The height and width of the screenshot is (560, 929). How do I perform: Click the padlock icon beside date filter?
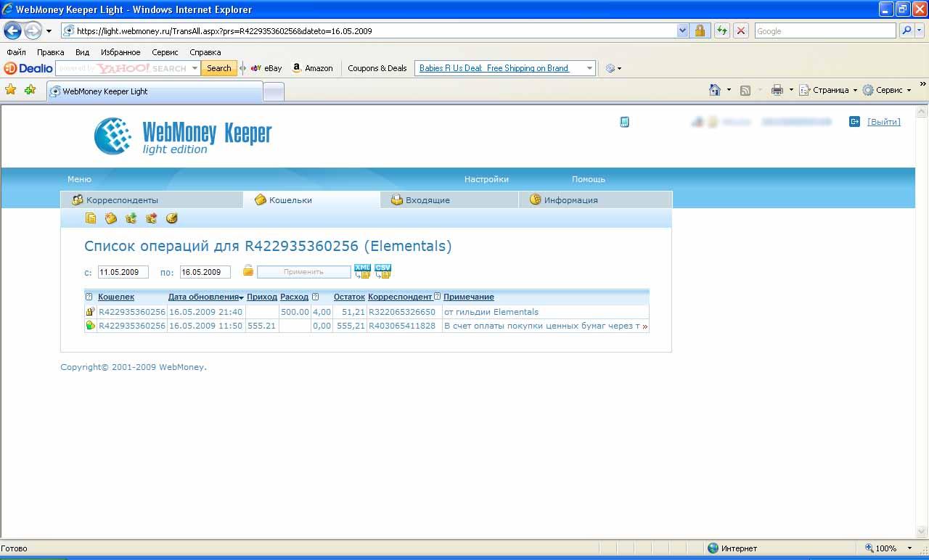pos(248,271)
